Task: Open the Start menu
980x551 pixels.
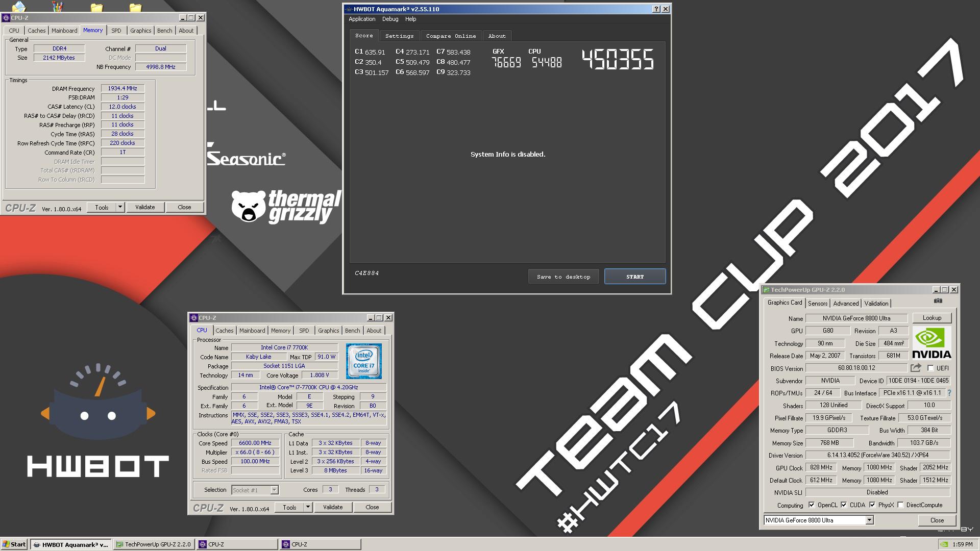Action: coord(14,544)
